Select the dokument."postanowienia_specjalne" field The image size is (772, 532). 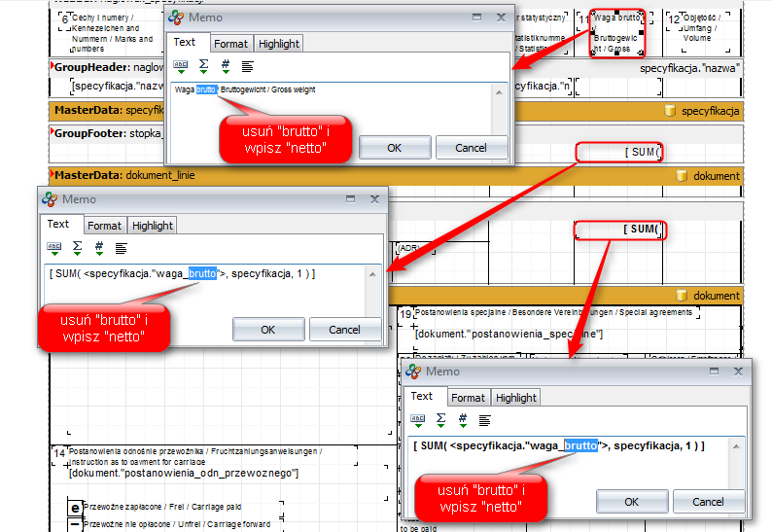click(509, 334)
